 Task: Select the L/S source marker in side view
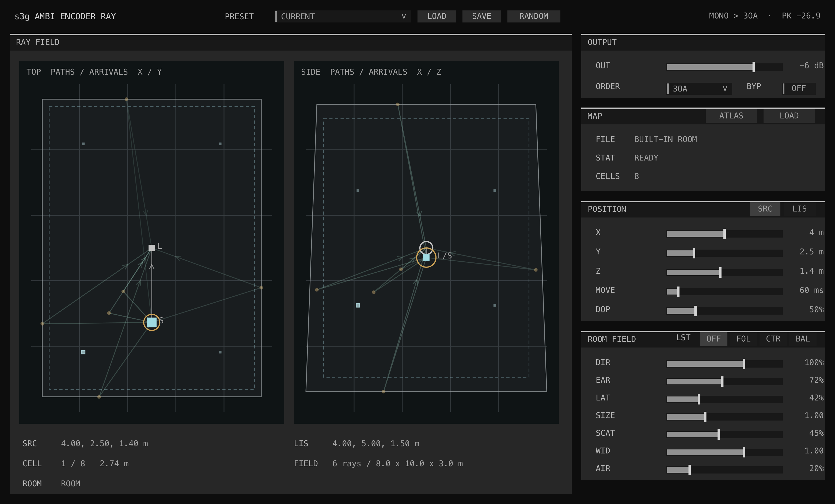(426, 257)
